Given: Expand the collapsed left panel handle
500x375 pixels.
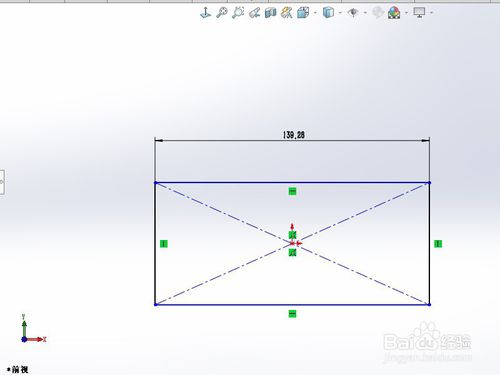Looking at the screenshot, I should (x=2, y=182).
